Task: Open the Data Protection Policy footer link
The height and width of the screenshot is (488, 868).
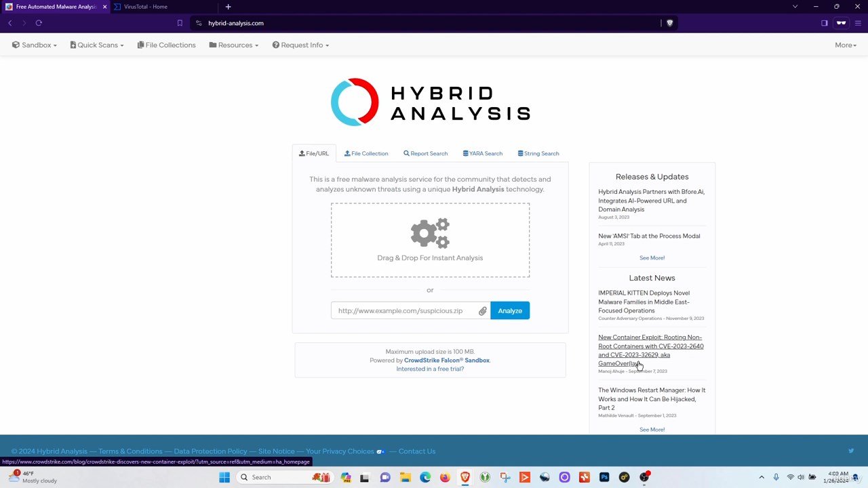Action: (210, 451)
